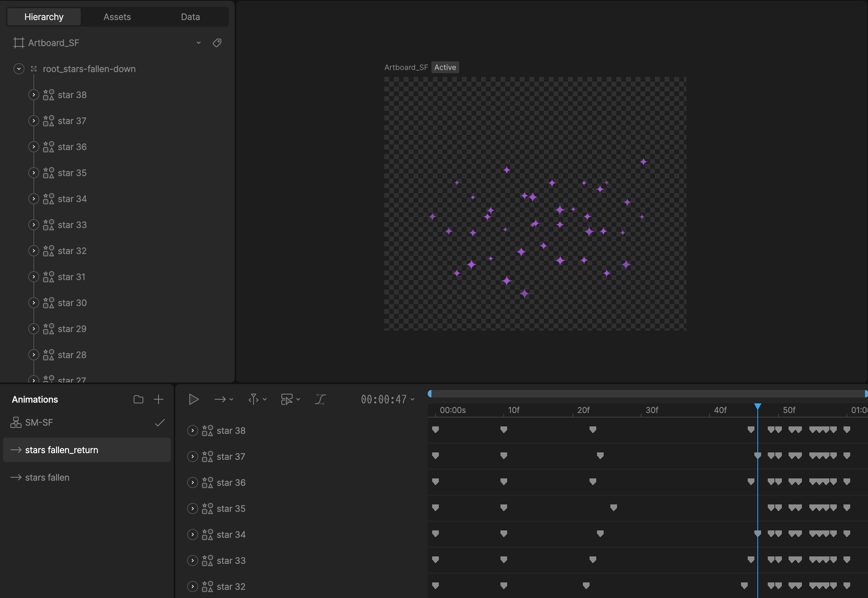Select the stars fallen animation
Screen dimensions: 868x598
tap(47, 477)
